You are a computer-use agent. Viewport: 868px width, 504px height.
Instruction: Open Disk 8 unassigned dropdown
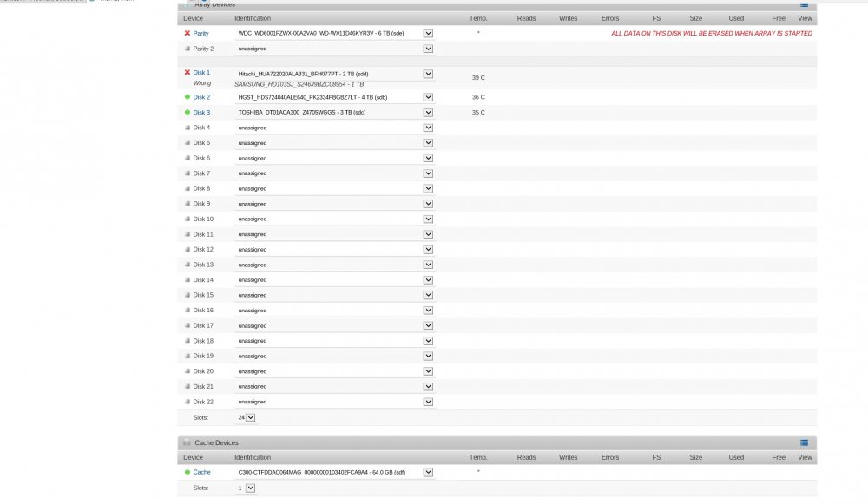pos(334,188)
